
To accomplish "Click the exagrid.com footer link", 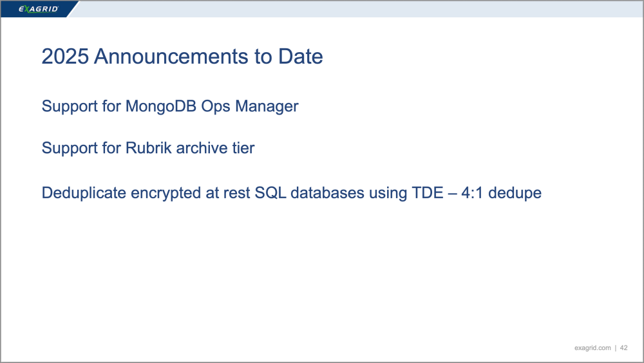I will 592,348.
